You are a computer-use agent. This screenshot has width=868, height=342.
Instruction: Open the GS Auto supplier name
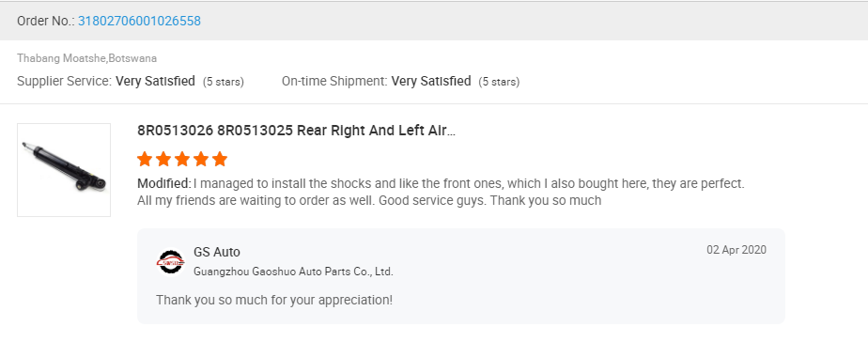[x=216, y=253]
